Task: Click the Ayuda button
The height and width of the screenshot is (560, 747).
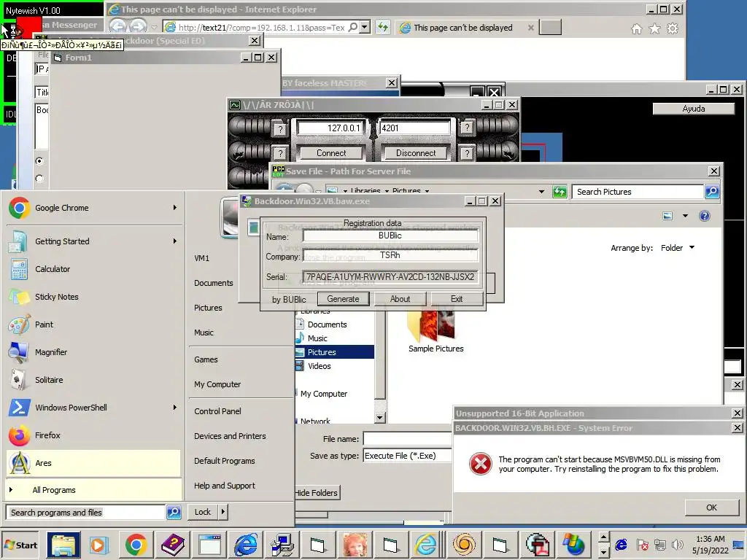Action: coord(693,109)
